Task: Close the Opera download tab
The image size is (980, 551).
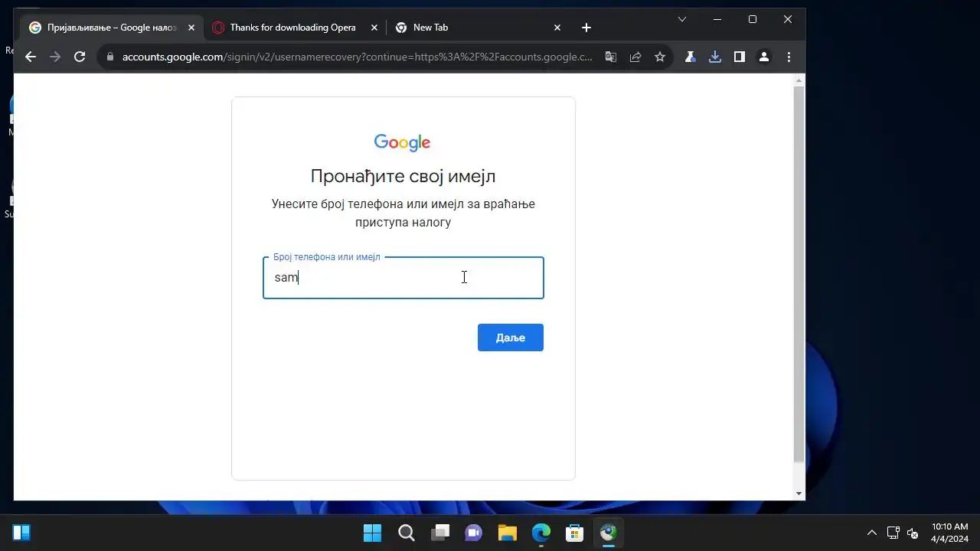Action: pyautogui.click(x=374, y=28)
